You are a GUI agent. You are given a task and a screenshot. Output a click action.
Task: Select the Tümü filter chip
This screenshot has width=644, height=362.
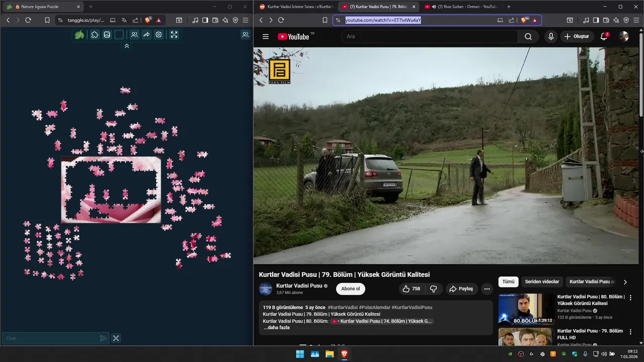click(508, 282)
